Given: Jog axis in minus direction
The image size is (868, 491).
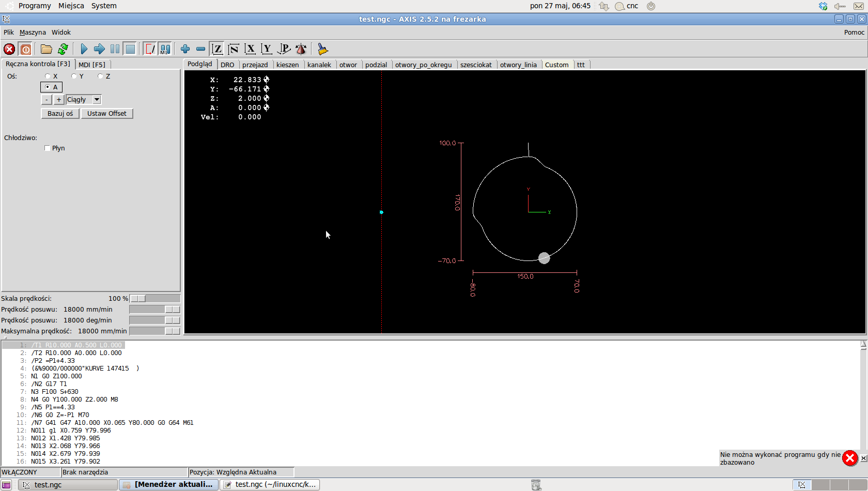Looking at the screenshot, I should click(47, 100).
